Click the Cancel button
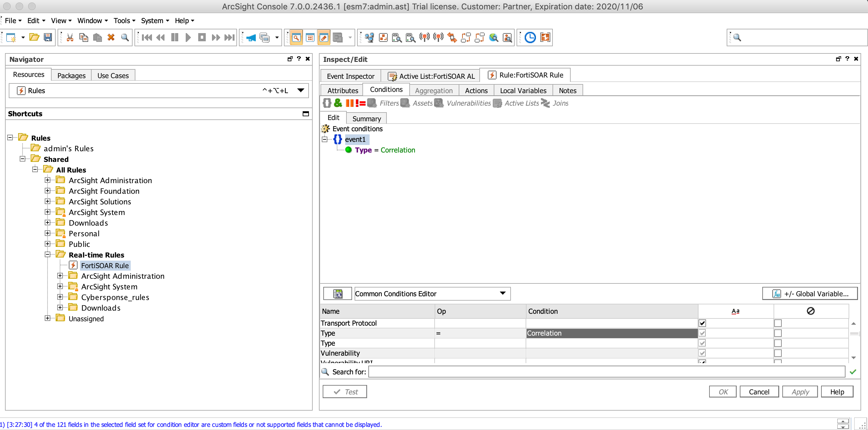The image size is (868, 430). tap(759, 392)
